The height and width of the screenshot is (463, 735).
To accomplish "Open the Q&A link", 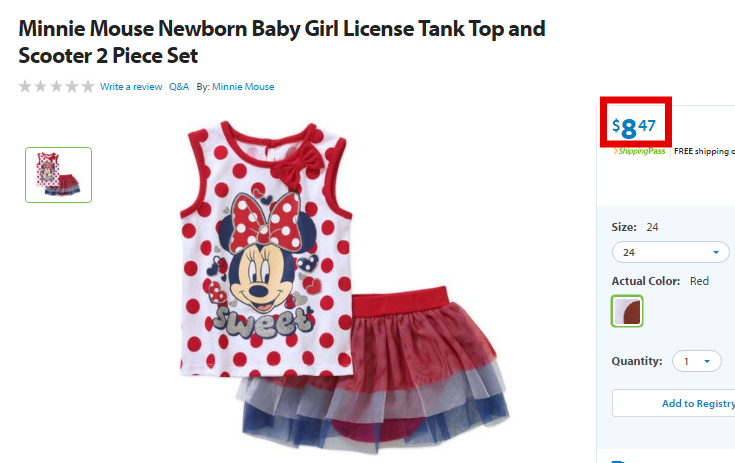I will (x=179, y=87).
